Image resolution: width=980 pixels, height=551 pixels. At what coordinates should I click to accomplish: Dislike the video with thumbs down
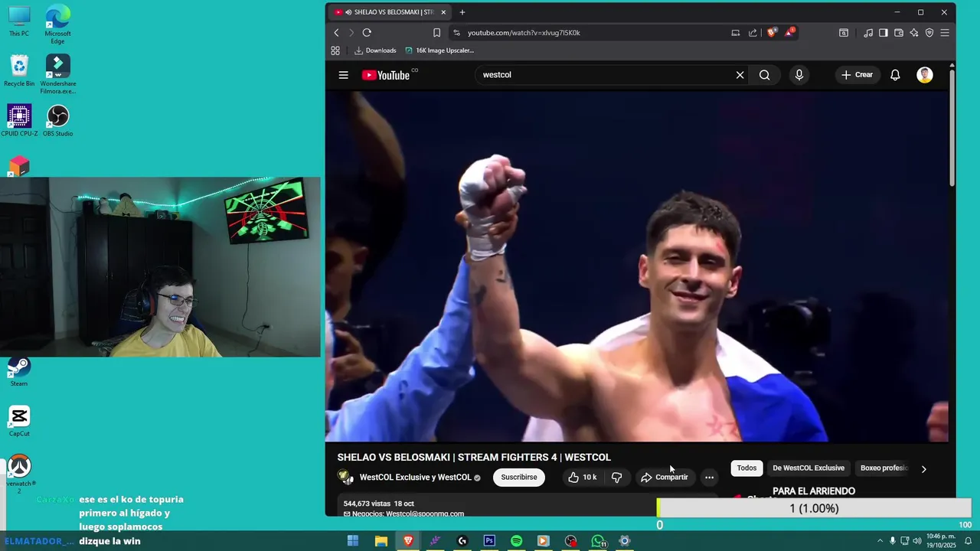coord(616,477)
